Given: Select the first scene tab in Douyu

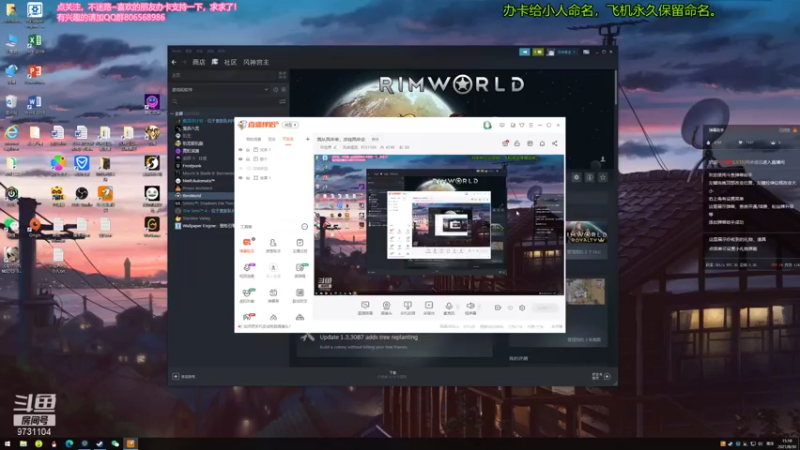Looking at the screenshot, I should pos(254,139).
